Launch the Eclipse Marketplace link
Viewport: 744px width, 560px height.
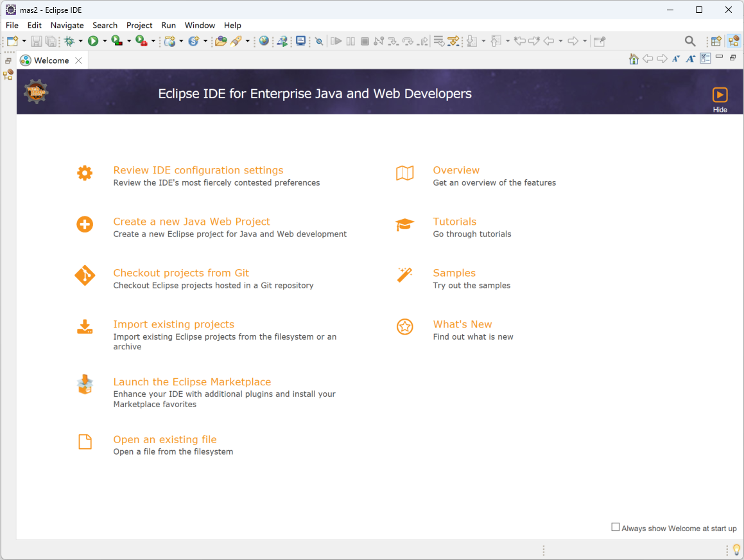(192, 381)
